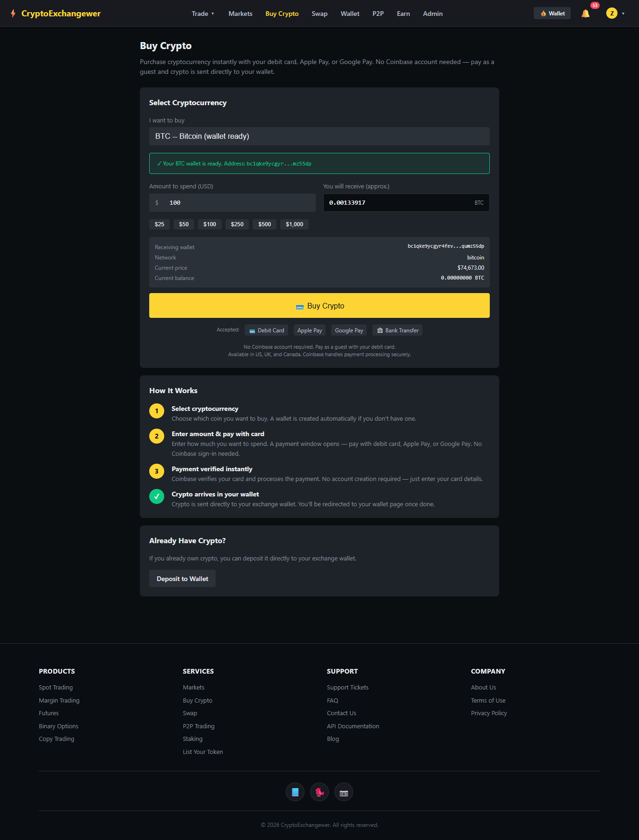Open the notifications bell icon
The width and height of the screenshot is (639, 840).
tap(585, 14)
